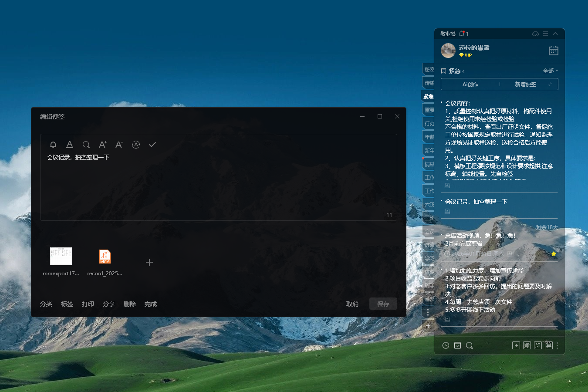Toggle the checkmark done icon in editor toolbar

click(x=152, y=145)
